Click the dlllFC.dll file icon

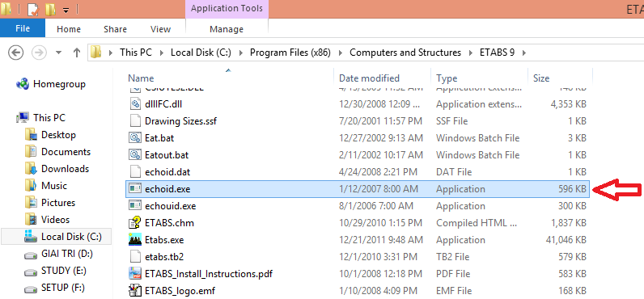tap(135, 104)
